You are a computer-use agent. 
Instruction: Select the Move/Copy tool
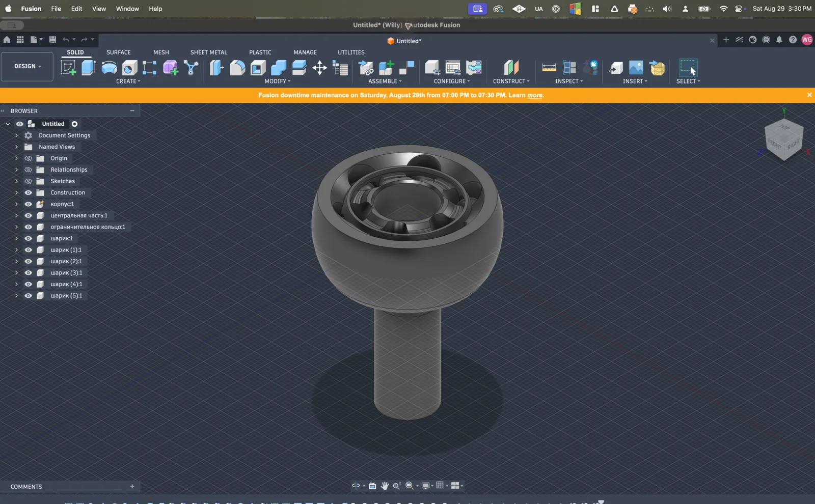point(319,68)
